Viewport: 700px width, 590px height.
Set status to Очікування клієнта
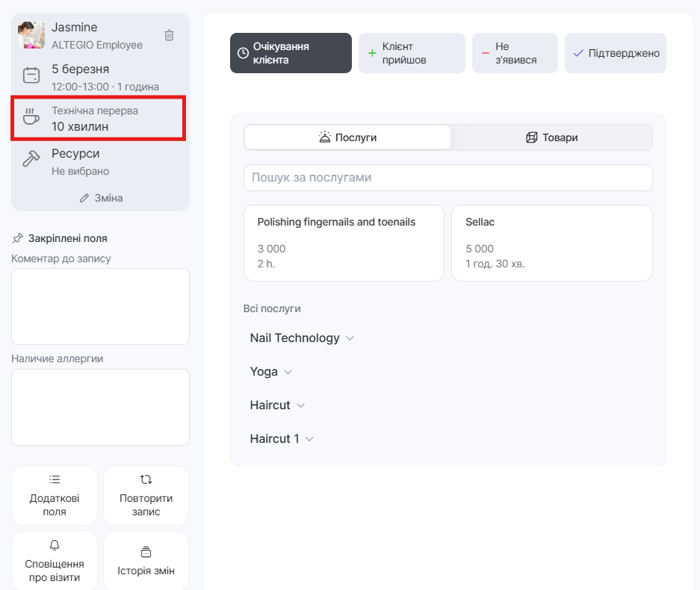click(291, 53)
